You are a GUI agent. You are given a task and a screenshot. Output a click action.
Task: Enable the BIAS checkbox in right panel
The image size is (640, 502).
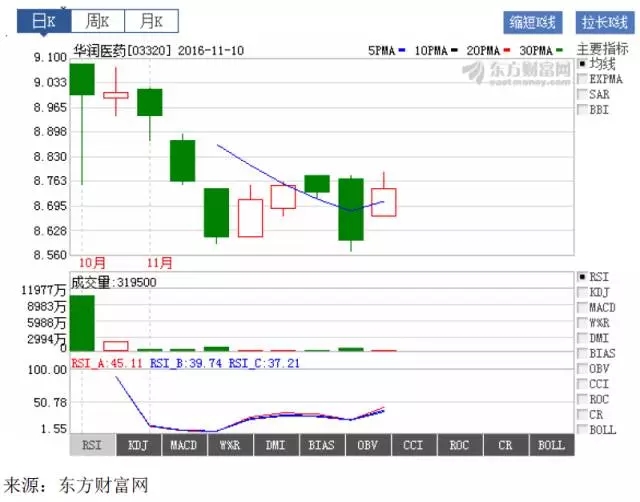[582, 353]
